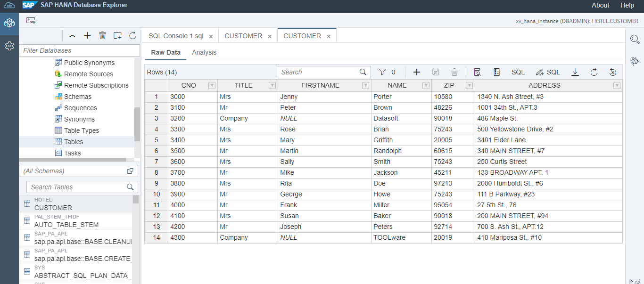
Task: Refresh the database tree
Action: tap(132, 35)
